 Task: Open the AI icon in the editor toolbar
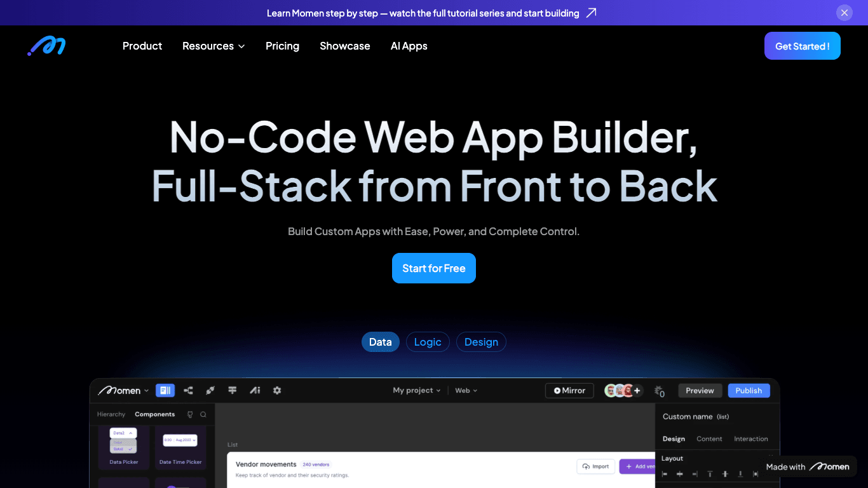pyautogui.click(x=255, y=390)
